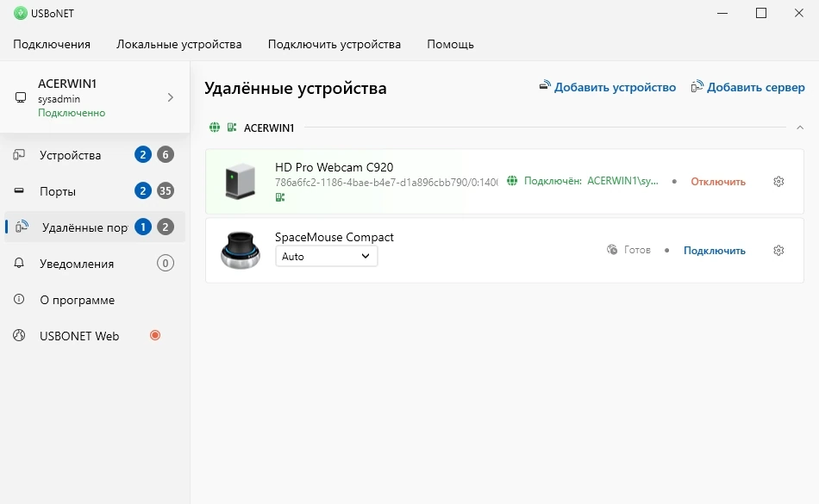Click the icon before Добавить устройство

[545, 85]
